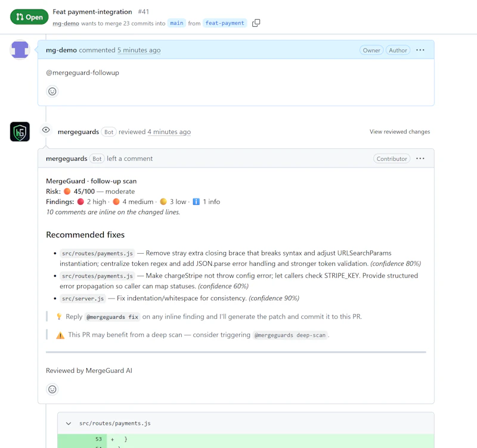Click the '4 medium' findings count
The height and width of the screenshot is (448, 477).
138,202
